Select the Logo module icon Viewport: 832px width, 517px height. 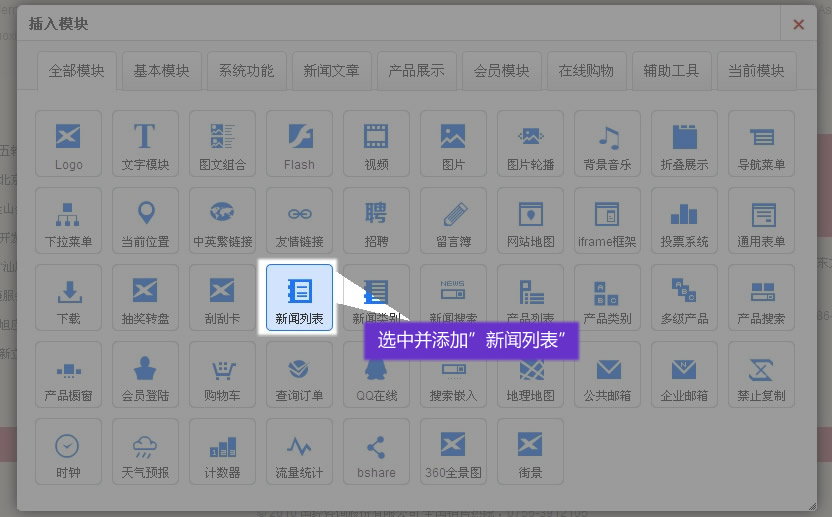tap(68, 143)
